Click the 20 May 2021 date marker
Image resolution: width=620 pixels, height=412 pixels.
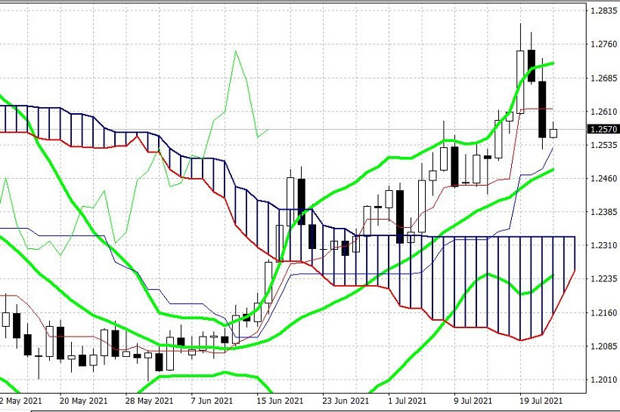[x=83, y=401]
